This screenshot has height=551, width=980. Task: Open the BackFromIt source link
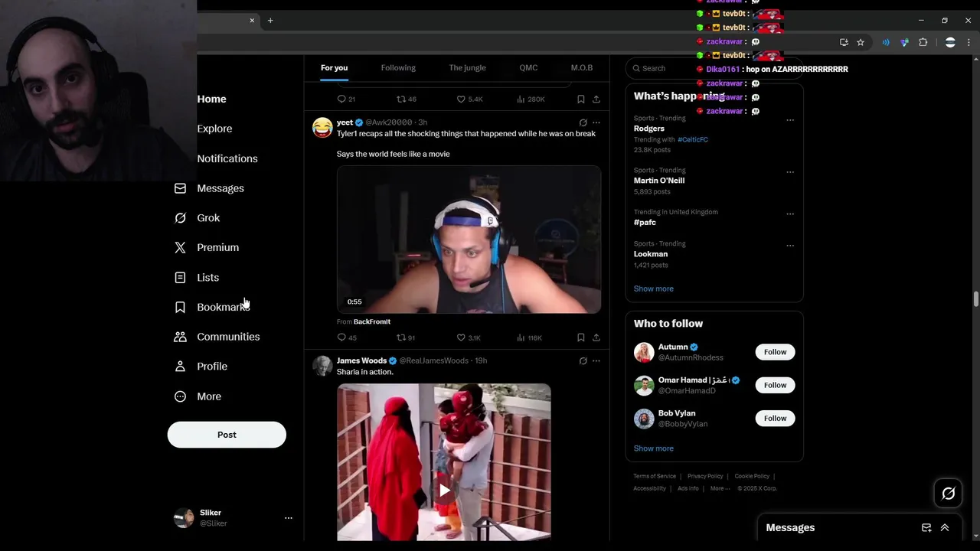pos(372,322)
